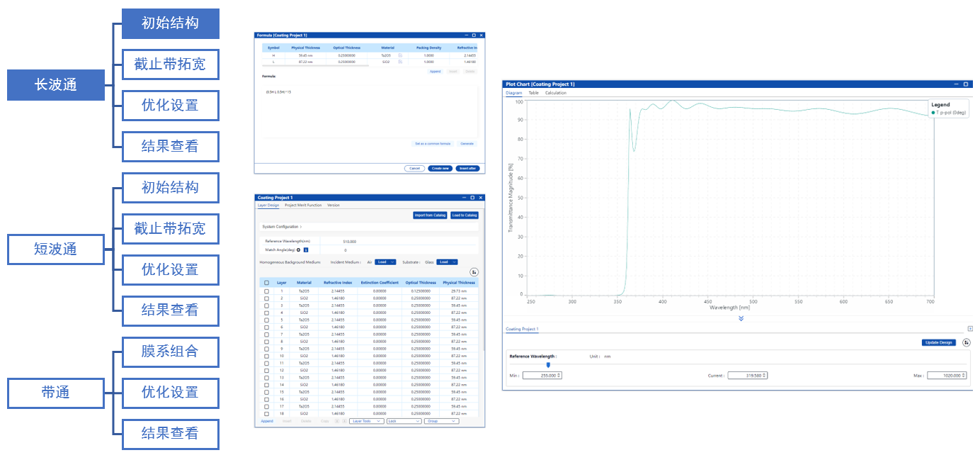The width and height of the screenshot is (980, 460).
Task: Click the Match Angle settings gear icon
Action: point(298,250)
